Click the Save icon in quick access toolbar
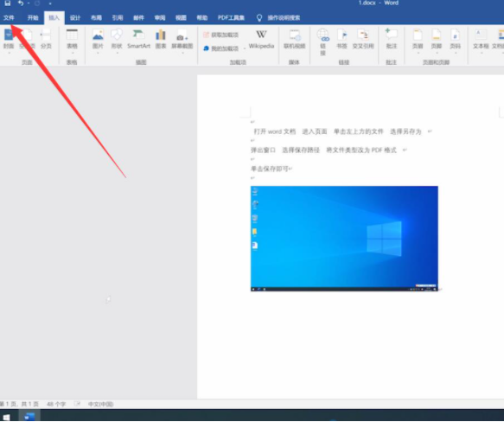 coord(8,3)
